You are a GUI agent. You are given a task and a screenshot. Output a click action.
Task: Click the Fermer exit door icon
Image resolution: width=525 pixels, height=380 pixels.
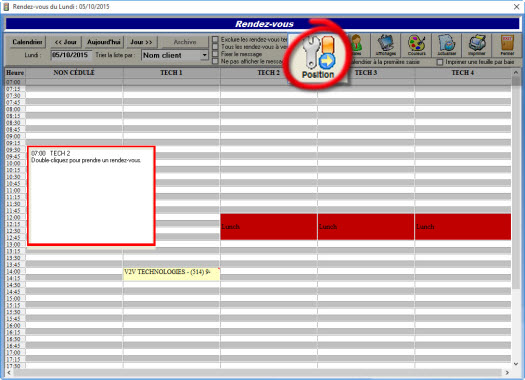507,45
